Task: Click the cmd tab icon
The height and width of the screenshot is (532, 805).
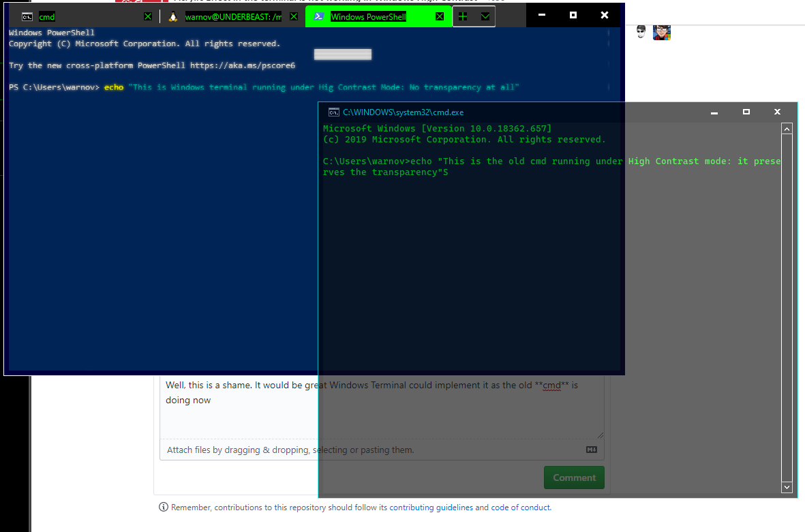Action: [x=27, y=17]
